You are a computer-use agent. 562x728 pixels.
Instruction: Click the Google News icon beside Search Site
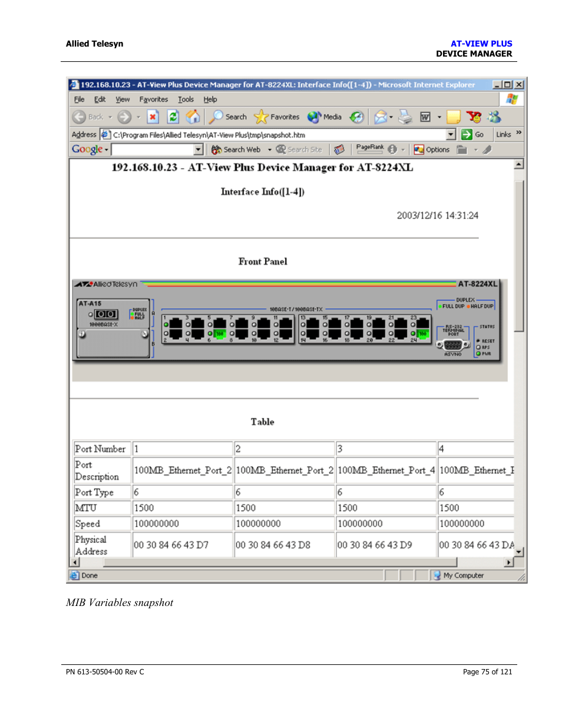(x=339, y=150)
